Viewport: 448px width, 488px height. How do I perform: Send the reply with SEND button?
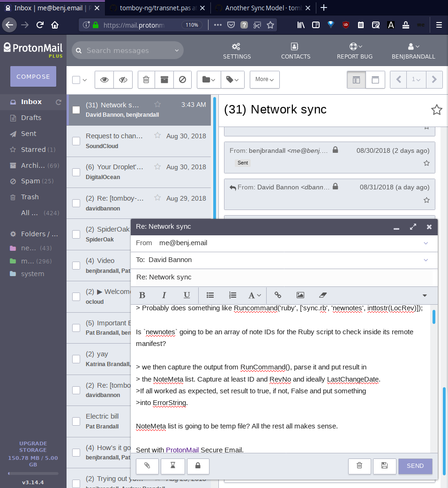(x=415, y=466)
